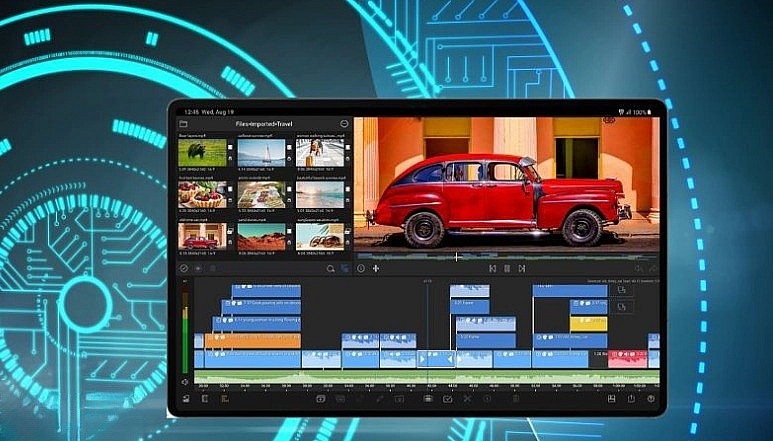Collapse library using circled minus button
This screenshot has height=441, width=773.
point(344,124)
